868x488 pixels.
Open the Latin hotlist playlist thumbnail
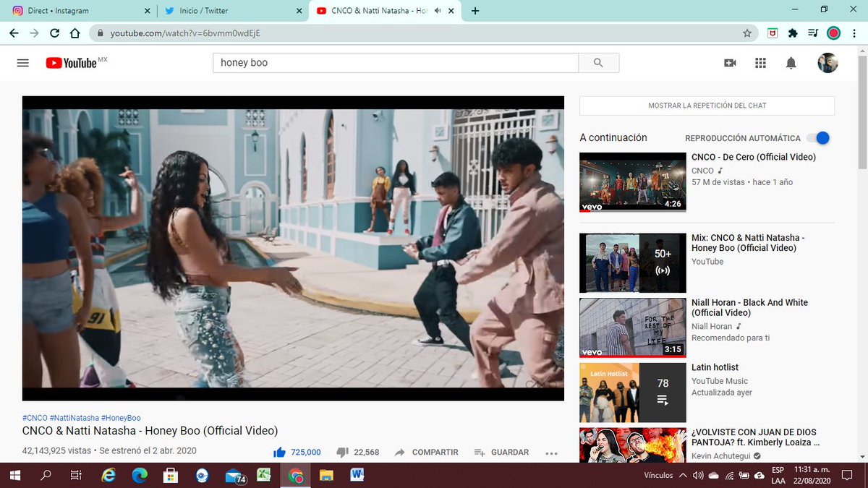pos(633,393)
